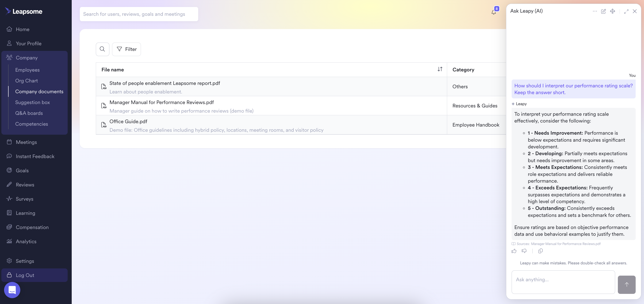Image resolution: width=644 pixels, height=304 pixels.
Task: Send message with arrow-up button
Action: point(626,285)
